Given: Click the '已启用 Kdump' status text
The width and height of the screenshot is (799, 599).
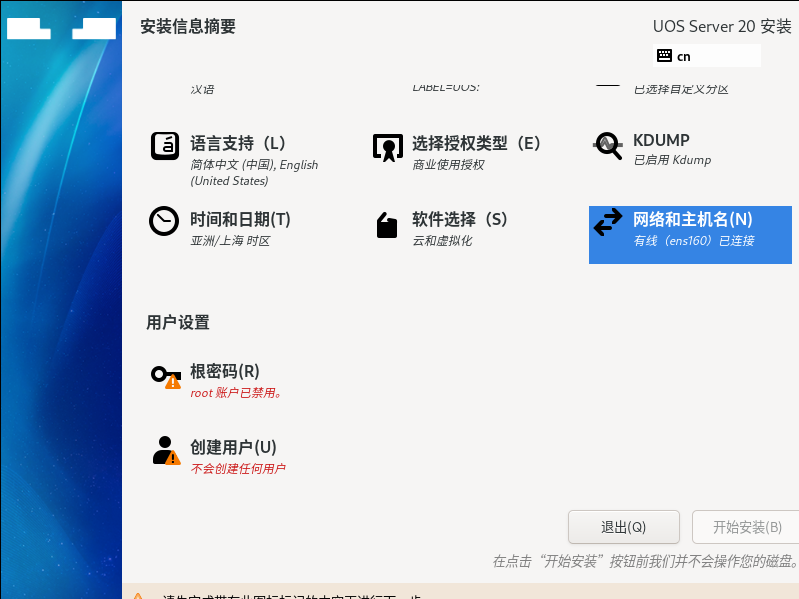Looking at the screenshot, I should pyautogui.click(x=672, y=160).
